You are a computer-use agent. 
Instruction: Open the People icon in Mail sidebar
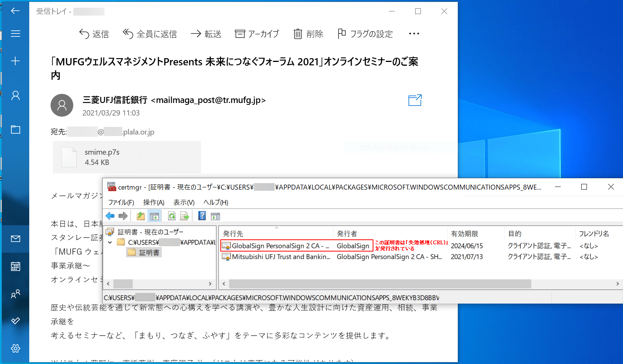pyautogui.click(x=15, y=294)
